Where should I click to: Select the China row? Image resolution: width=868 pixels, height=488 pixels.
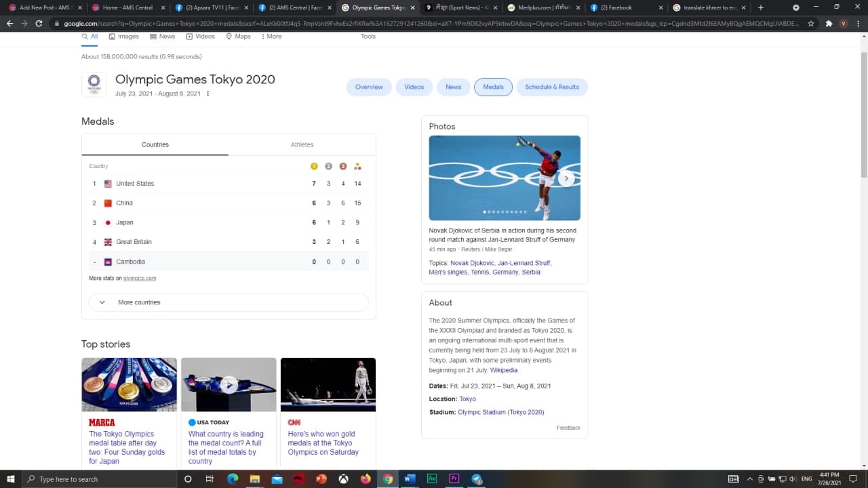pos(229,203)
